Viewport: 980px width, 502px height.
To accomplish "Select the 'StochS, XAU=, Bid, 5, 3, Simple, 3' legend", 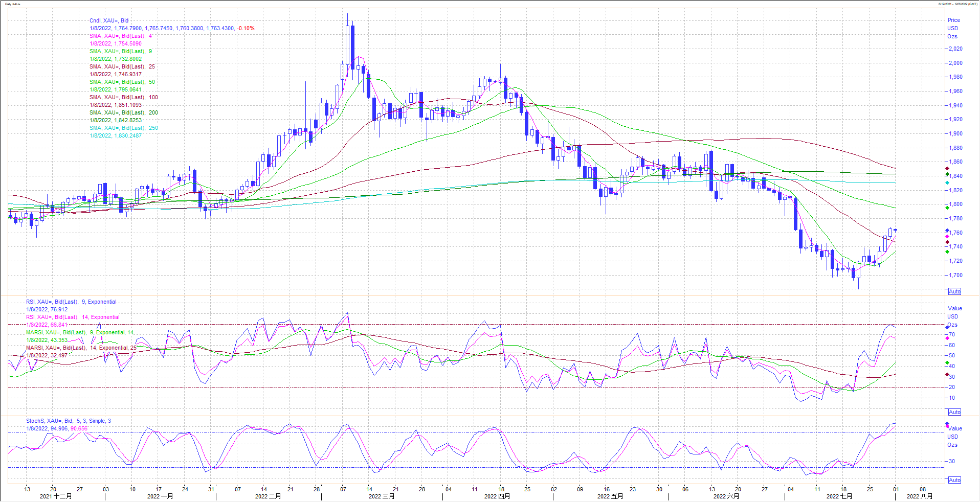I will (x=69, y=421).
